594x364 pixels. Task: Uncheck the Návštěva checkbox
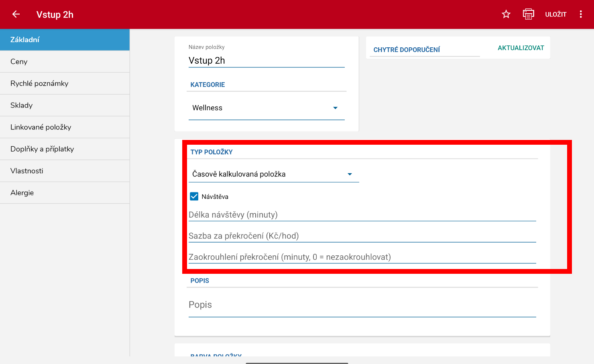(194, 196)
